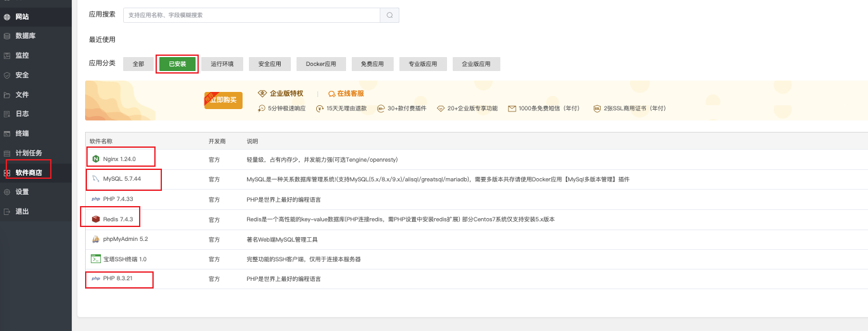Click the PHP 8.3.21 logo icon
Viewport: 868px width, 331px height.
coord(96,279)
